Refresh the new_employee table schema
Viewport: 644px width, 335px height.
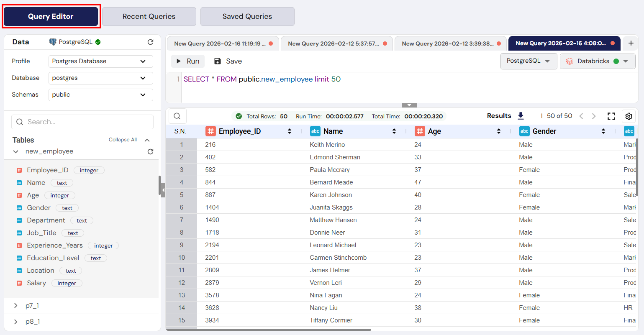pos(150,151)
